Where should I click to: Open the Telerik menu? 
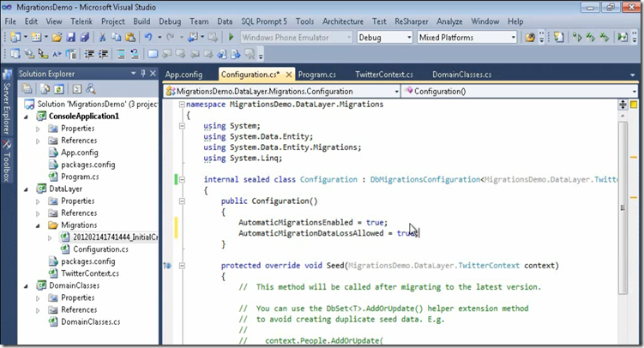coord(81,21)
